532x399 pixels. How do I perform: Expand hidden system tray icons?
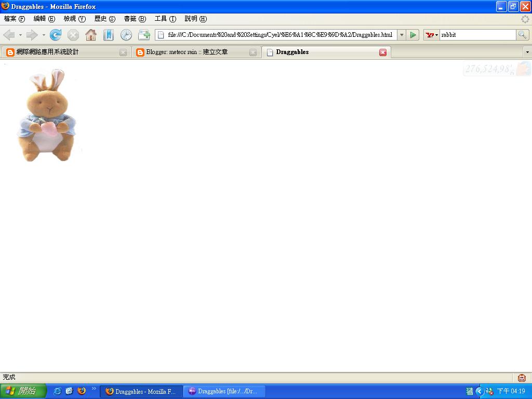[x=479, y=392]
